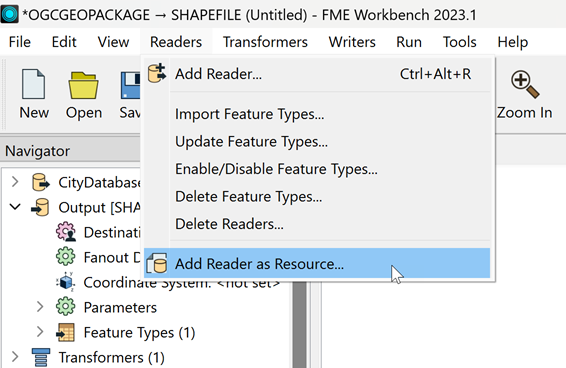Viewport: 566px width, 368px height.
Task: Click the FME Workbench app icon in title bar
Action: [x=10, y=14]
